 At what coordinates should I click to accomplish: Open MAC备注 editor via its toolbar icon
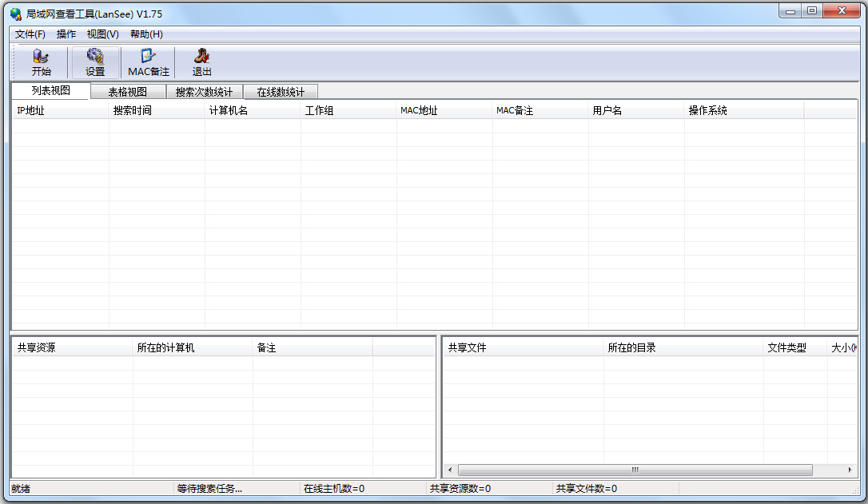click(147, 61)
